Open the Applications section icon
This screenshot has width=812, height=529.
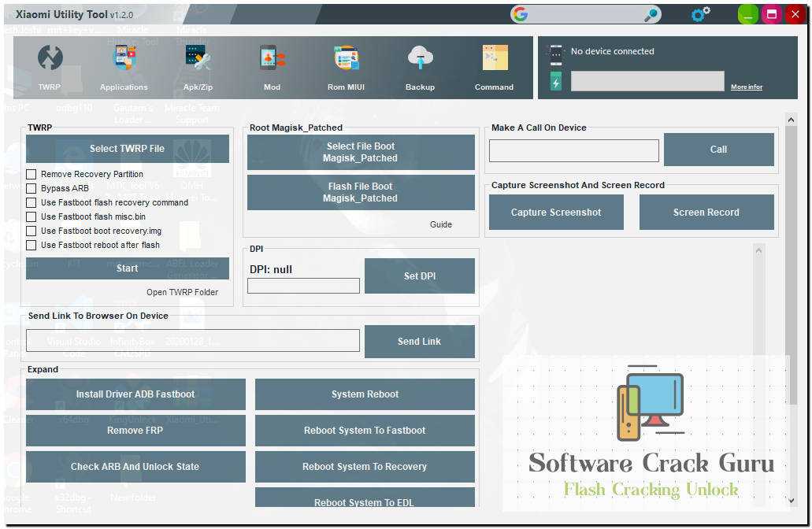click(x=124, y=57)
